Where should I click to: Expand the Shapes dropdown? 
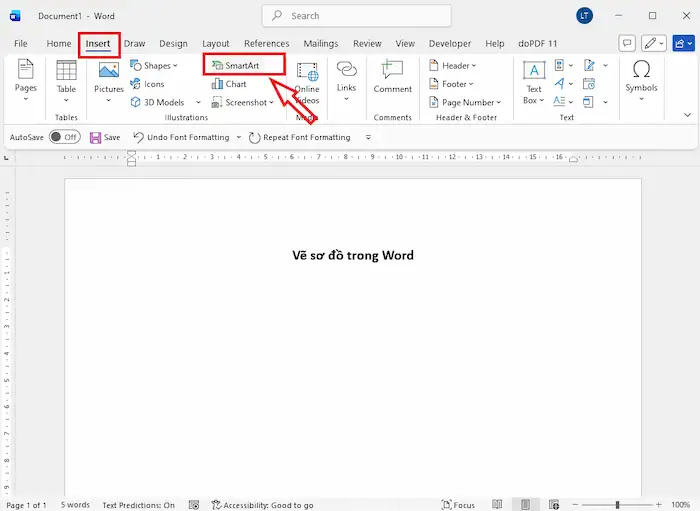(x=156, y=66)
